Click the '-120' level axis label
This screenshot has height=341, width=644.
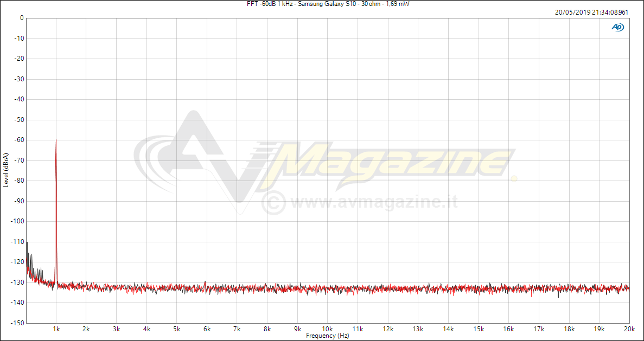(17, 262)
